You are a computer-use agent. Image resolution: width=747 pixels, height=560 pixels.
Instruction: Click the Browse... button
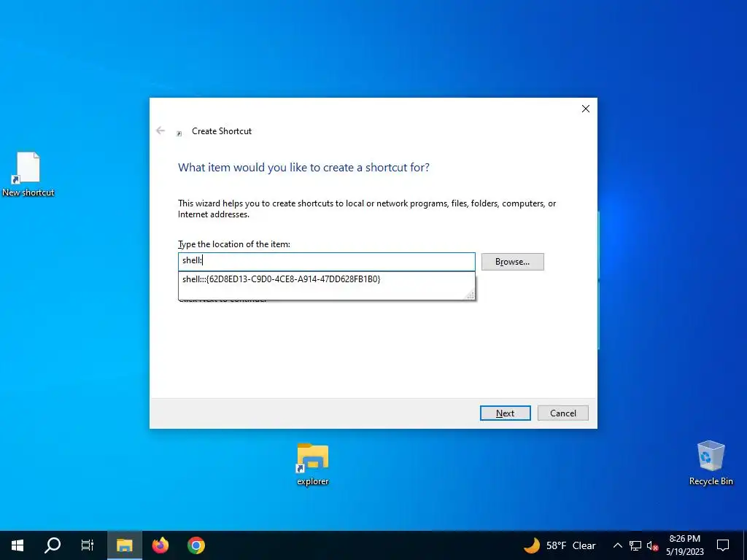pos(513,262)
